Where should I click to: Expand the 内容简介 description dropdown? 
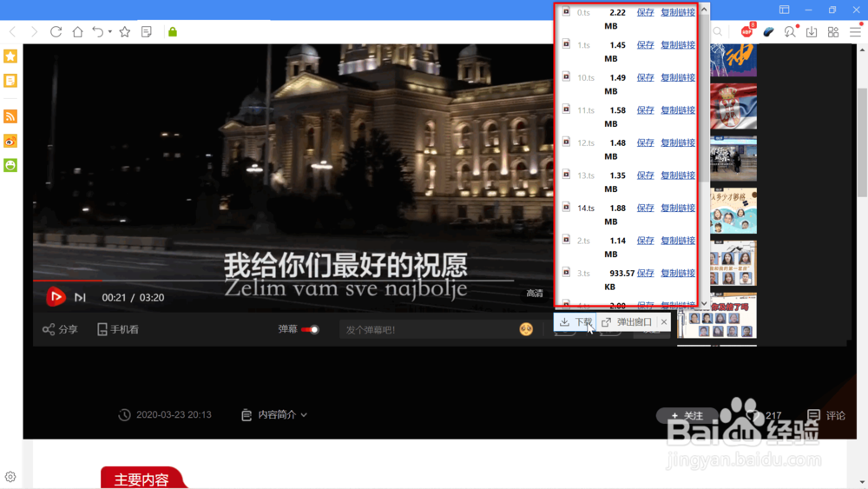pos(274,415)
